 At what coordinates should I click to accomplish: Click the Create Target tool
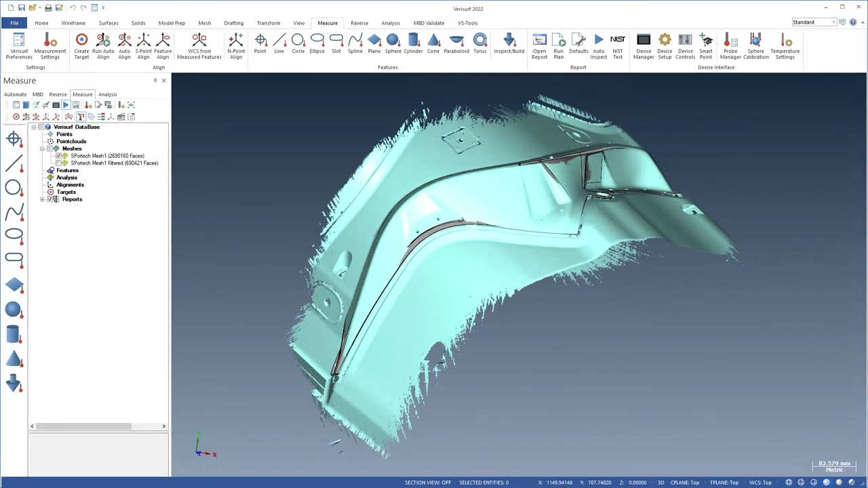click(81, 46)
